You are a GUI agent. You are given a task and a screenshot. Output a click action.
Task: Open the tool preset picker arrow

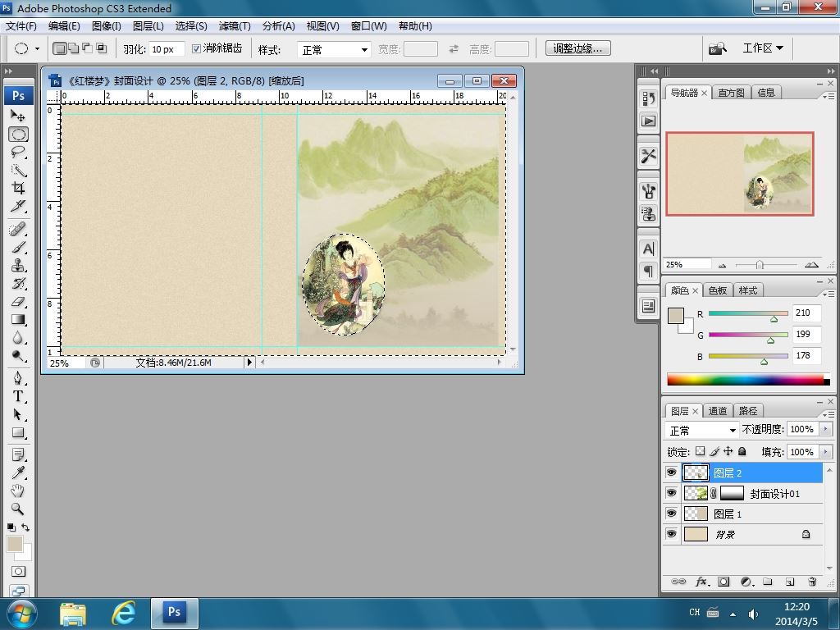[x=37, y=48]
